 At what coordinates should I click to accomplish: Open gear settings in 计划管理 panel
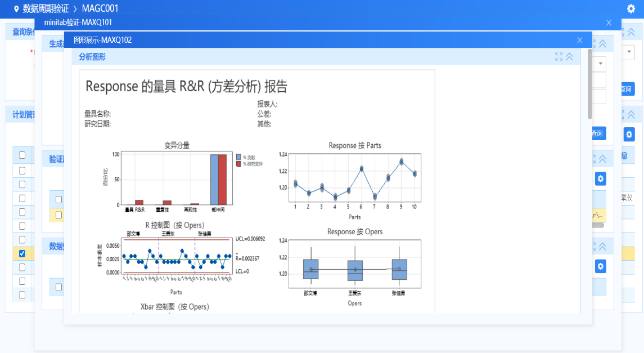629,135
